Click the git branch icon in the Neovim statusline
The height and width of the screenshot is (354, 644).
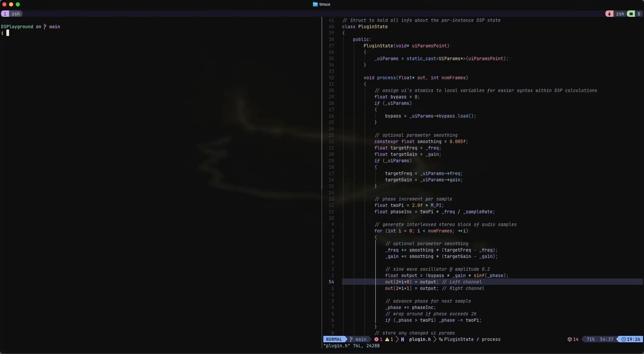351,339
